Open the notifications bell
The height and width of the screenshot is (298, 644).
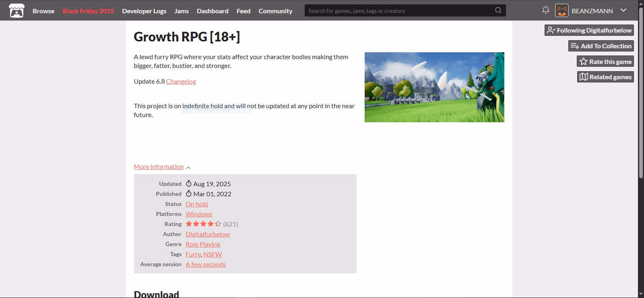[x=545, y=10]
